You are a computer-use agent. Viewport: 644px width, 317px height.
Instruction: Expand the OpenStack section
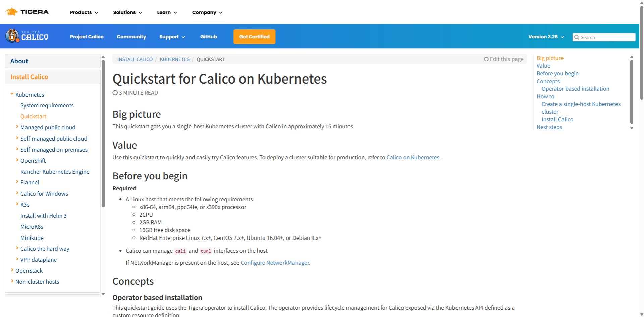point(12,270)
